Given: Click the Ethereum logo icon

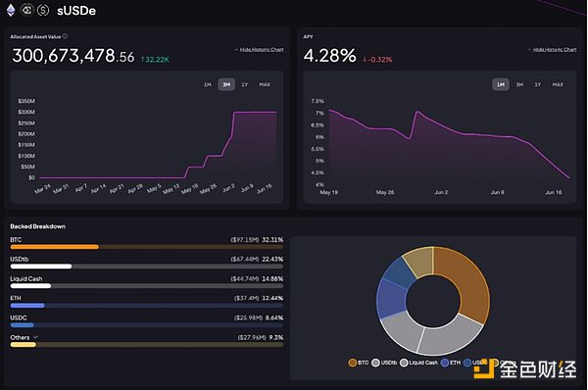Looking at the screenshot, I should [x=11, y=10].
